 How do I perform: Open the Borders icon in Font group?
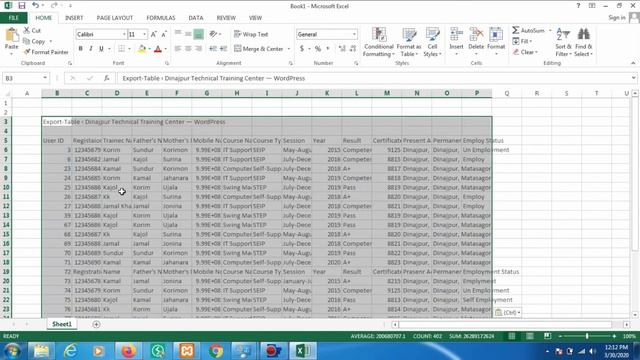tap(121, 49)
